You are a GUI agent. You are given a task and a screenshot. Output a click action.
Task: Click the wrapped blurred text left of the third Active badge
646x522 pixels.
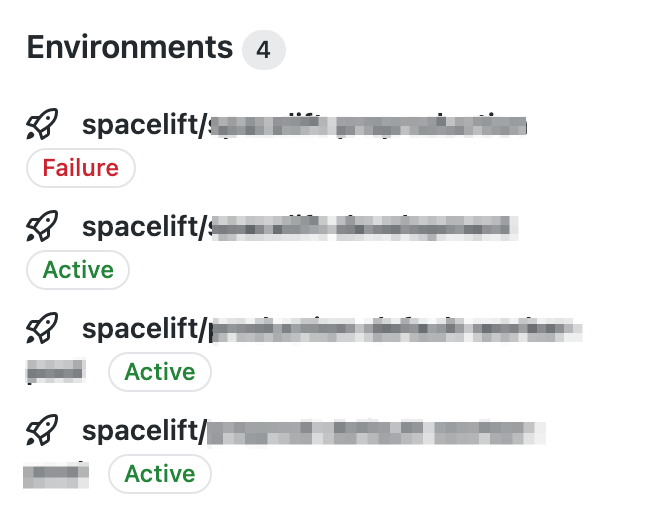click(55, 373)
